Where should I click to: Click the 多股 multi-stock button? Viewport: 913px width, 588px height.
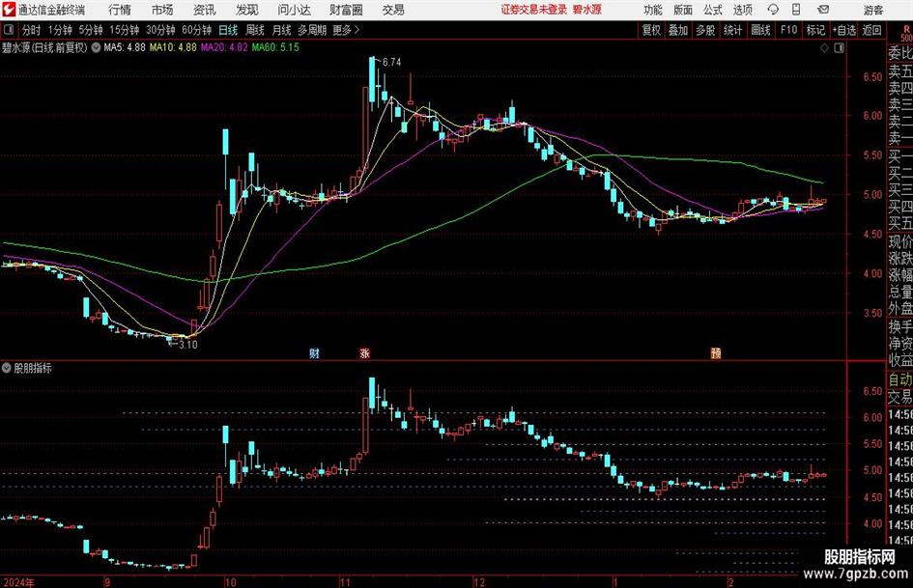(x=705, y=30)
